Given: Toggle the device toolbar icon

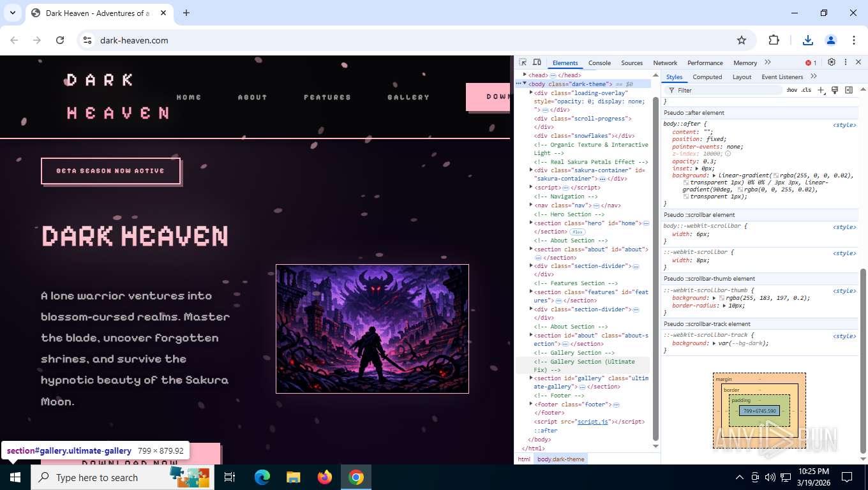Looking at the screenshot, I should point(537,63).
